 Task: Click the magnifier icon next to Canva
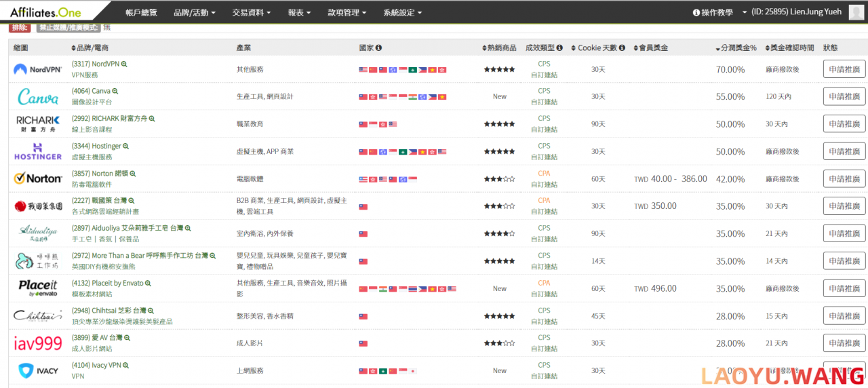pos(115,91)
